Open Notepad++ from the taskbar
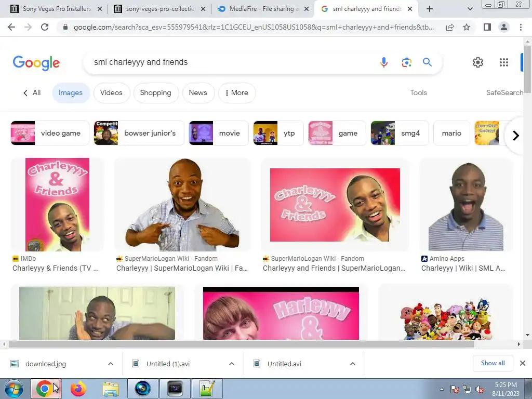Image resolution: width=532 pixels, height=399 pixels. pyautogui.click(x=207, y=389)
